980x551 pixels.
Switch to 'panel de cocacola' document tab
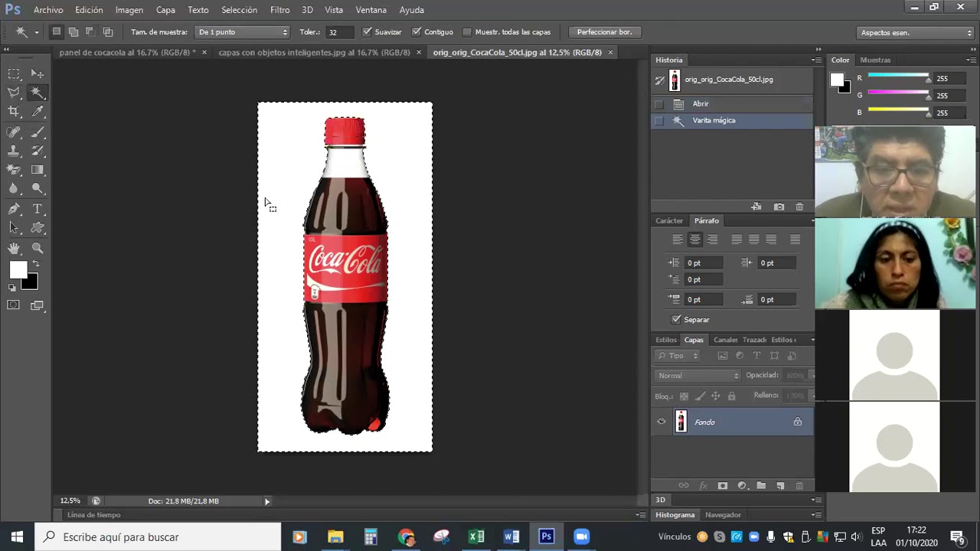[127, 52]
